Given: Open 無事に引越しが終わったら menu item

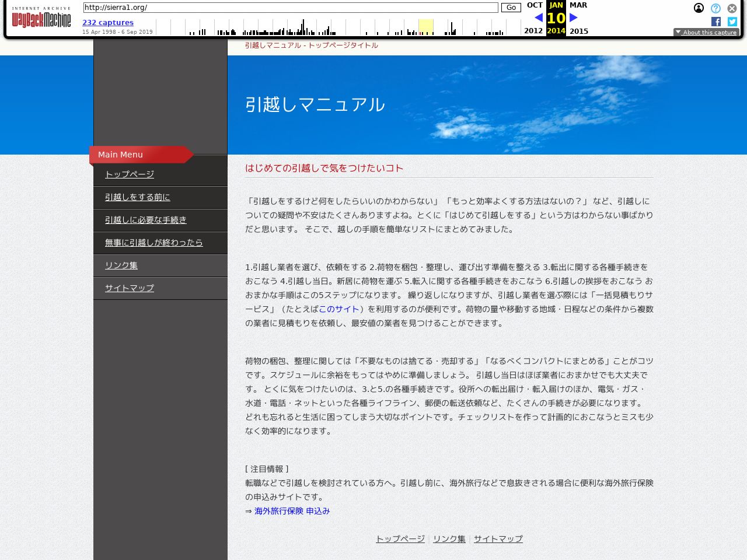Looking at the screenshot, I should click(x=154, y=243).
